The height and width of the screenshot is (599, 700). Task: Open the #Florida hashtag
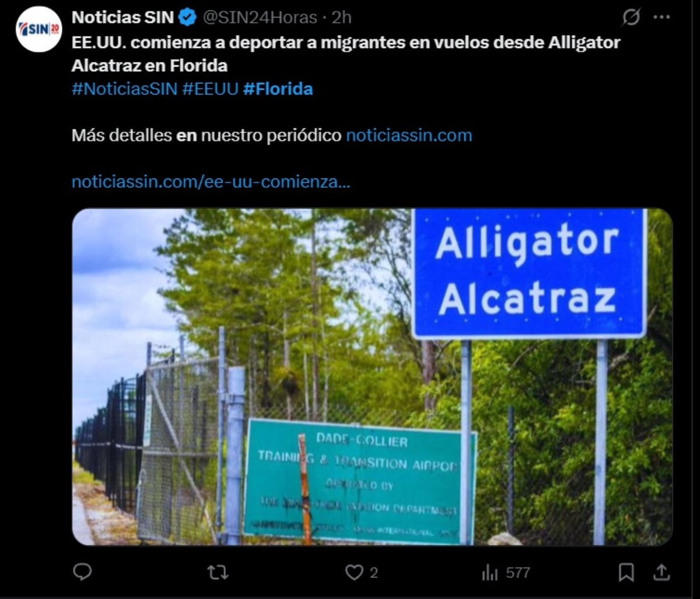click(x=278, y=89)
